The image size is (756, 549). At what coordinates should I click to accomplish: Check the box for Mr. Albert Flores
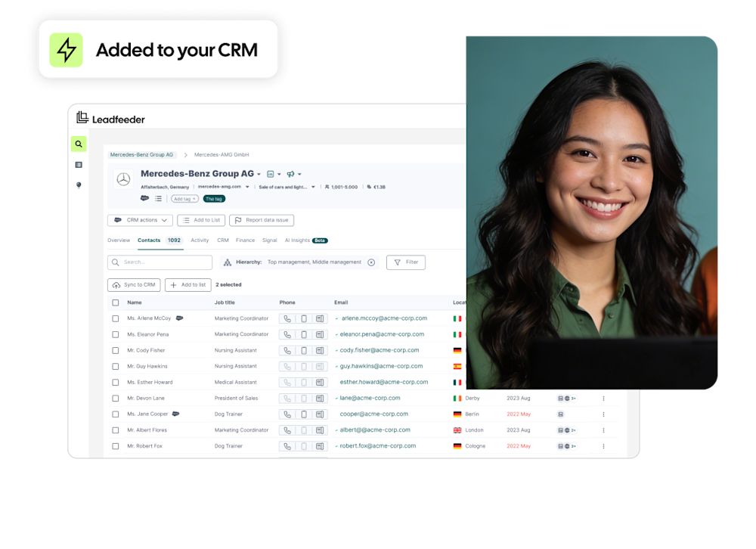coord(115,430)
